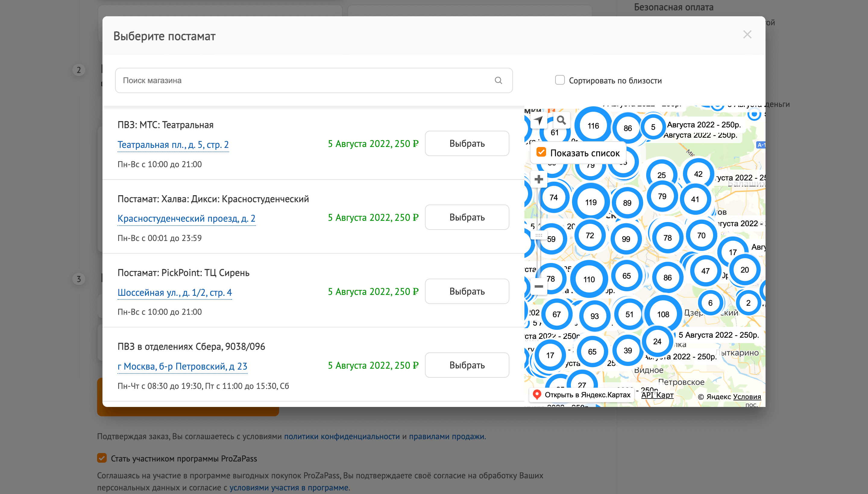Open 'API Карт' link on map
Screen dimensions: 868x494
[x=657, y=395]
